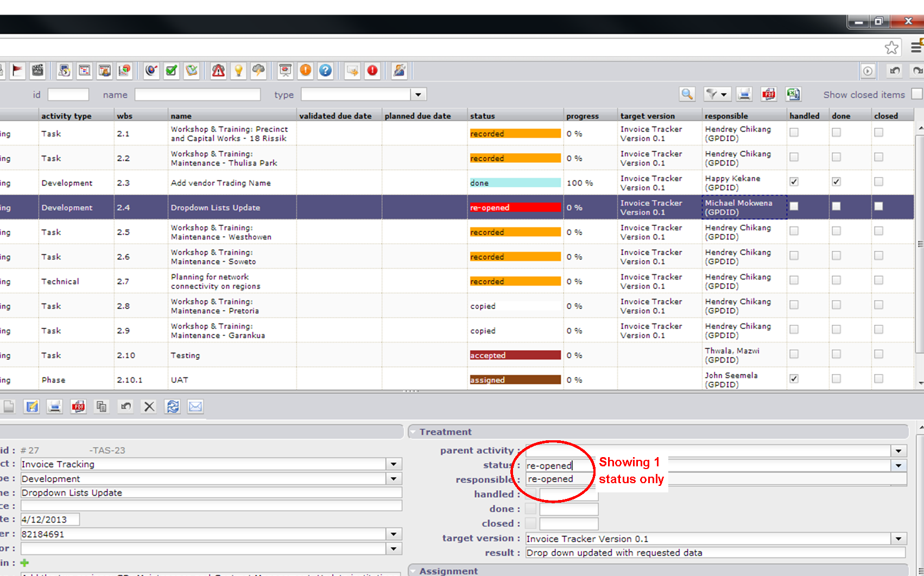Open the yellow lightbulb toolbar icon
Viewport: 924px width, 576px height.
[x=238, y=71]
